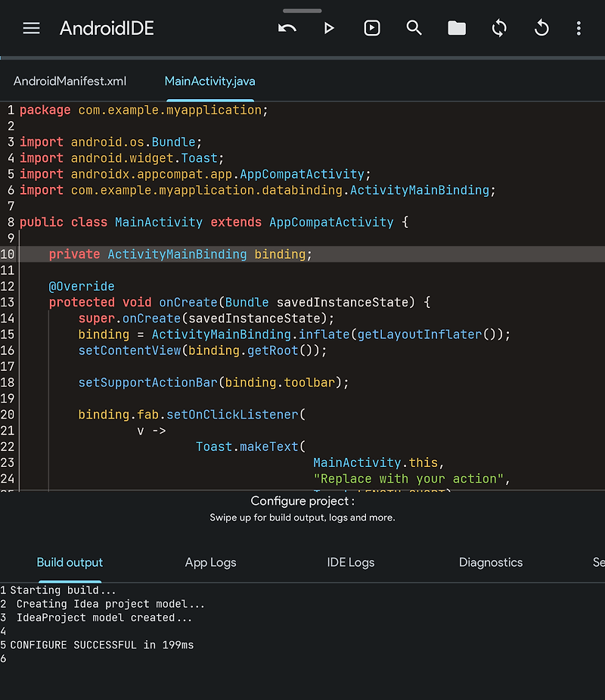
Task: Click the boxed play debug icon
Action: click(371, 28)
